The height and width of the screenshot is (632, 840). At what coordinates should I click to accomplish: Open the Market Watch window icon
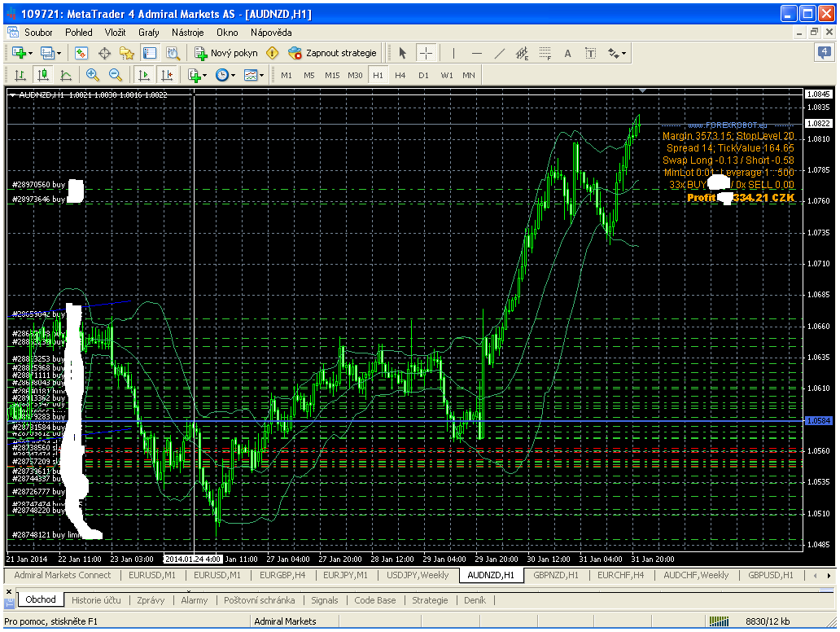(x=81, y=53)
